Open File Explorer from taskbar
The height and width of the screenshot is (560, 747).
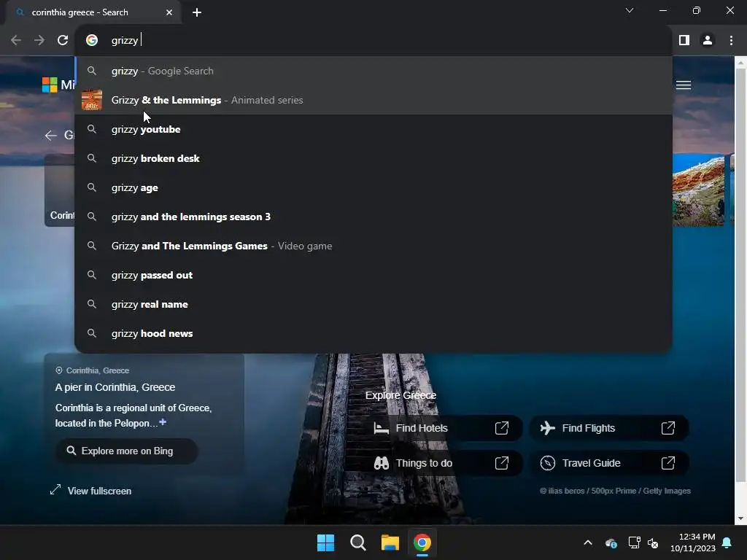[390, 542]
